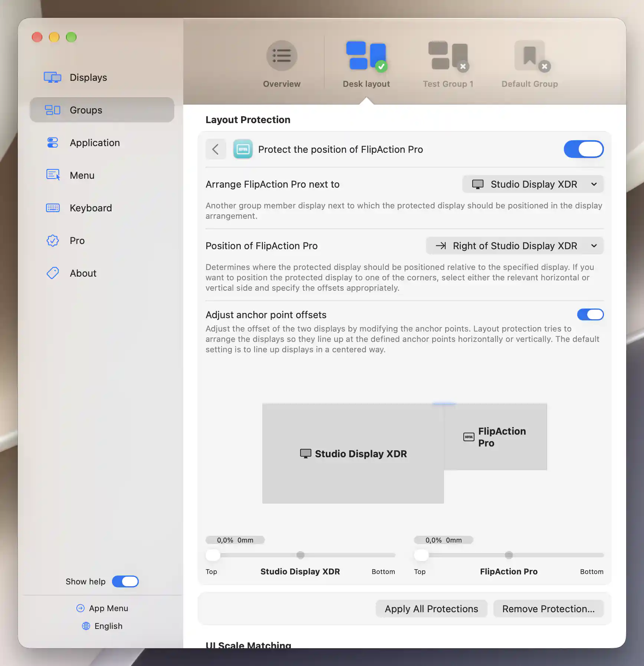Open the Studio Display XDR arrangement dropdown
The width and height of the screenshot is (644, 666).
533,184
